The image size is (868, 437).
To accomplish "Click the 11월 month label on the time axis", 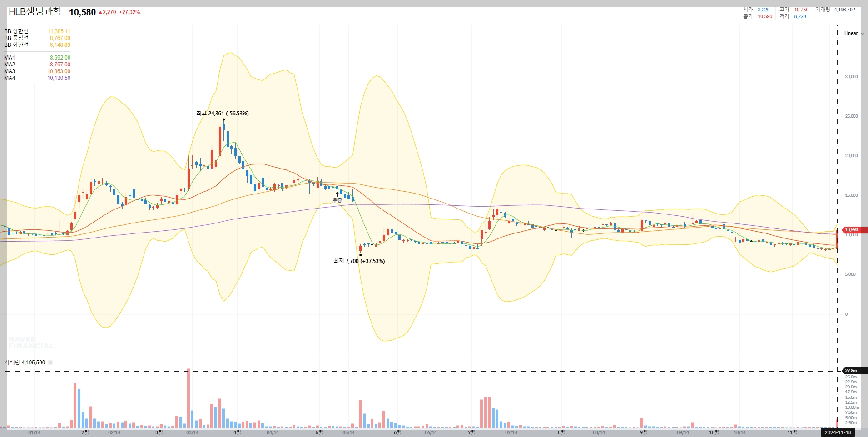I will (x=792, y=432).
